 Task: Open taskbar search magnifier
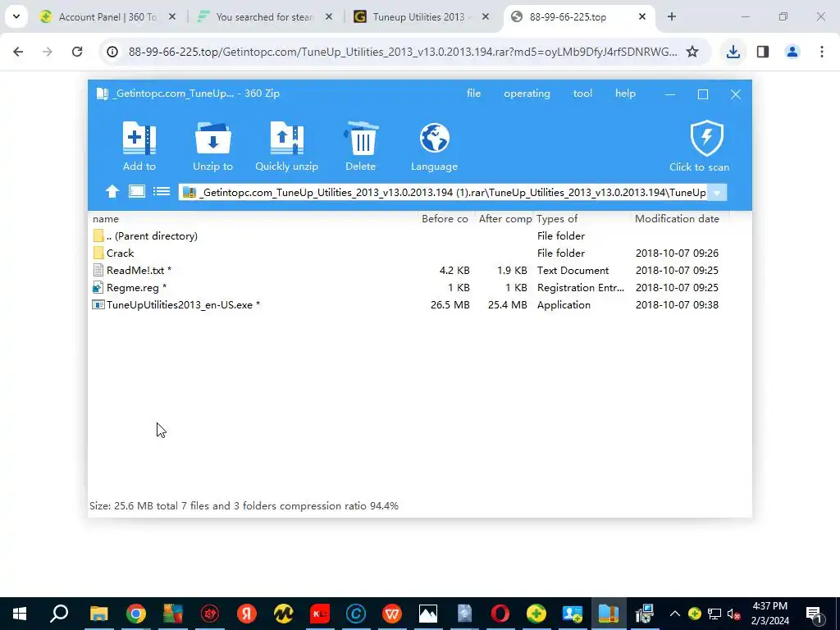(x=59, y=614)
